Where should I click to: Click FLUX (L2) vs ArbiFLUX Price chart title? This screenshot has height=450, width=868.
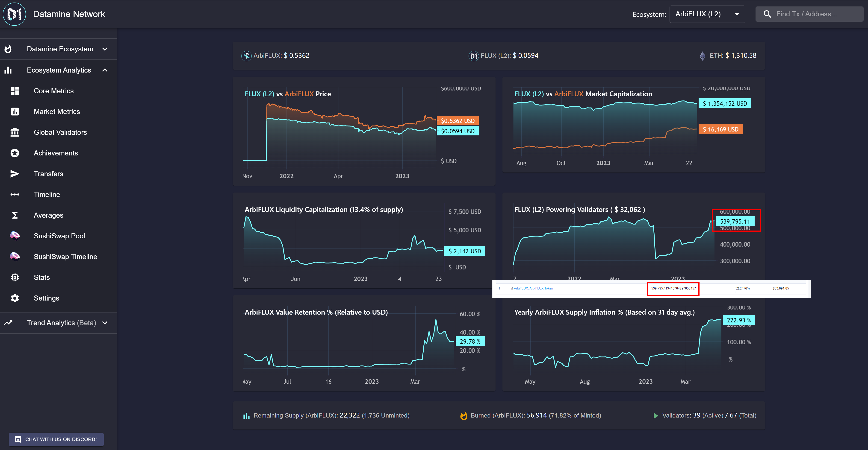[288, 94]
